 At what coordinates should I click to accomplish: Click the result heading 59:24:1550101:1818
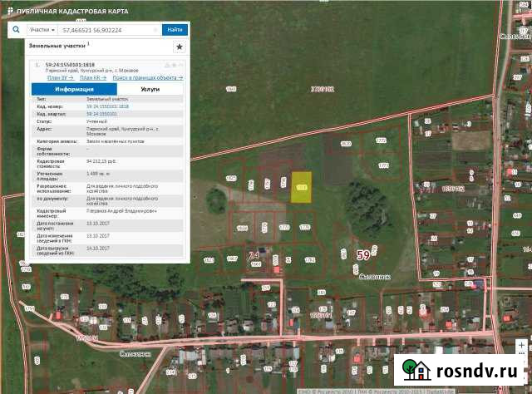click(69, 65)
